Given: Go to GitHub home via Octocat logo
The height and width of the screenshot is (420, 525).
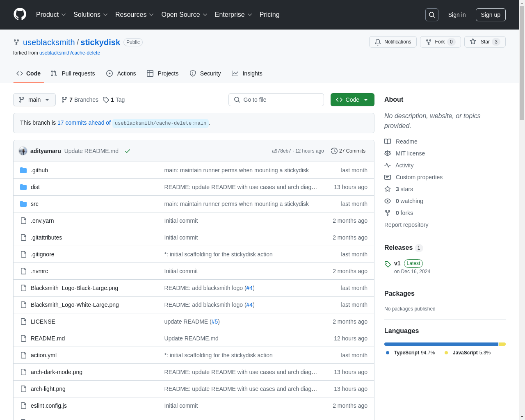Looking at the screenshot, I should (20, 14).
